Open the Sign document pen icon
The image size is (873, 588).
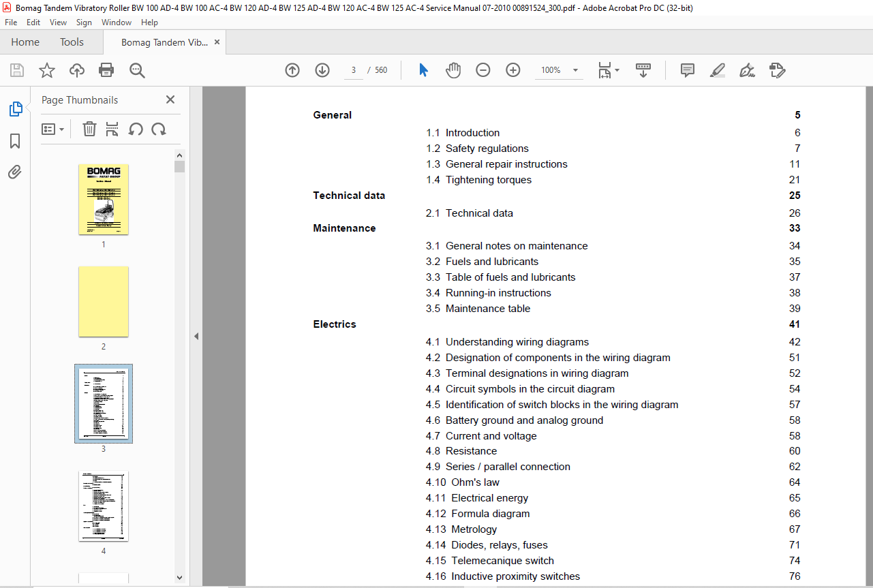point(747,70)
